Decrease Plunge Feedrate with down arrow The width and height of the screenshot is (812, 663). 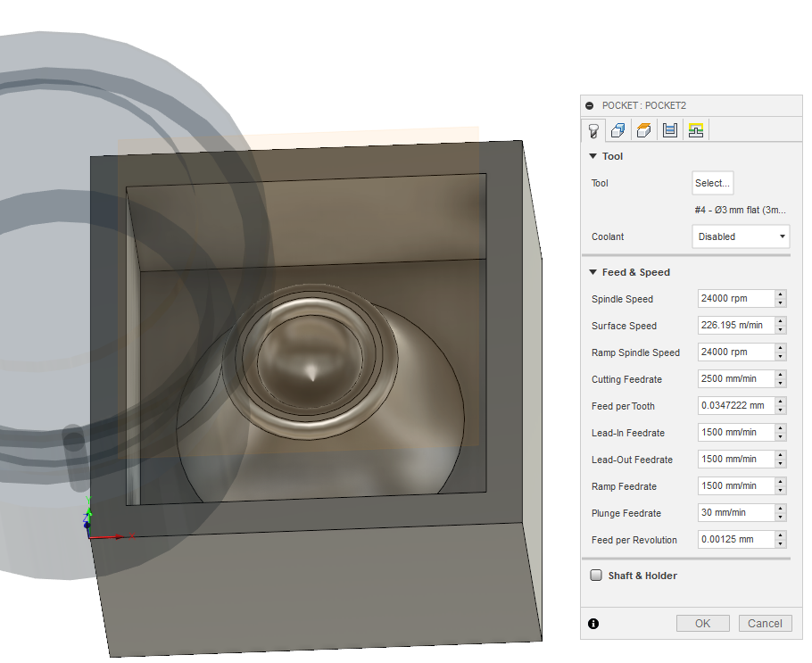781,518
